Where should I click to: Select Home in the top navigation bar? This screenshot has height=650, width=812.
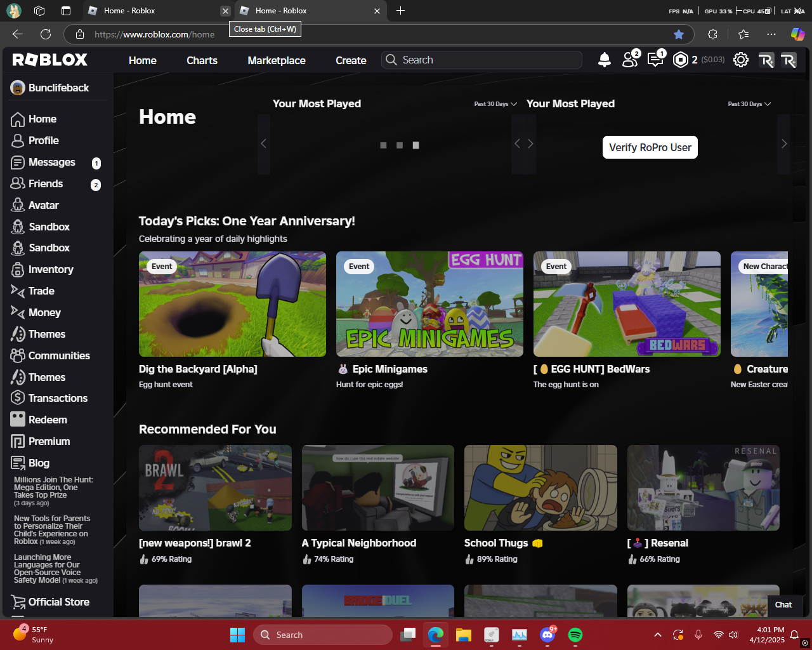click(143, 60)
